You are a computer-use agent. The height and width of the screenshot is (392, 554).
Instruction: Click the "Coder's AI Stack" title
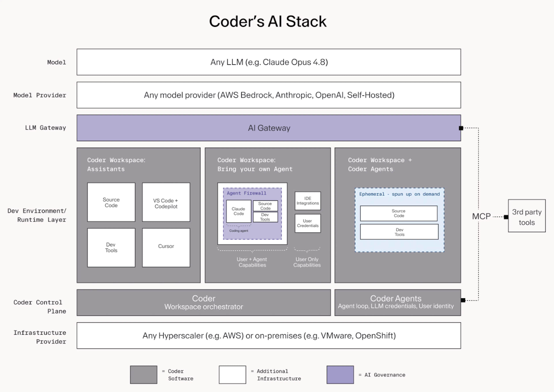pos(268,21)
